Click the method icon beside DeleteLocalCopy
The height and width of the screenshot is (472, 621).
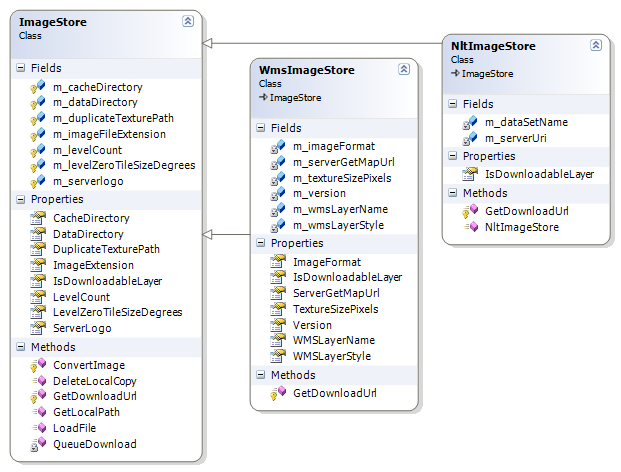click(x=39, y=381)
